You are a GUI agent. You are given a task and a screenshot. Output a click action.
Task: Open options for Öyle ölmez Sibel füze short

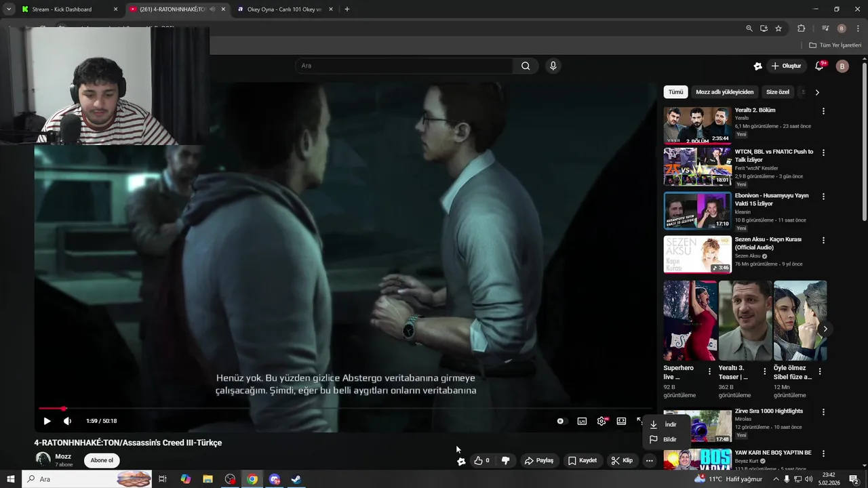point(820,371)
